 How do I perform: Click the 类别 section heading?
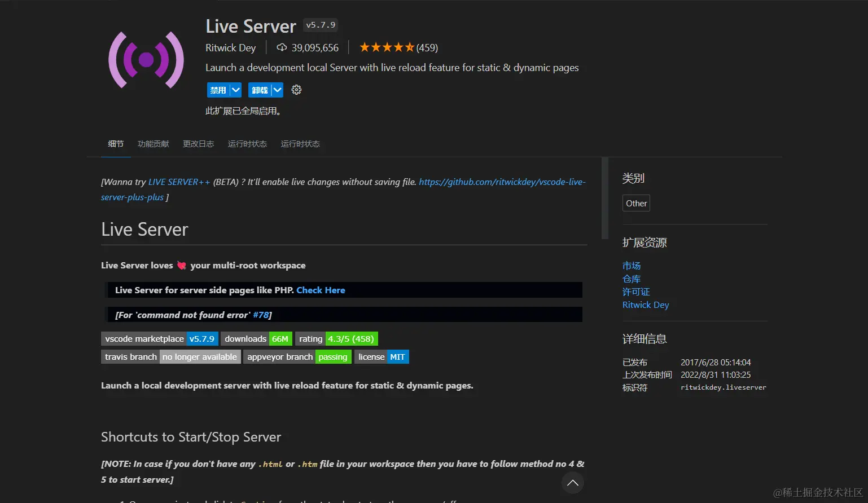coord(633,178)
